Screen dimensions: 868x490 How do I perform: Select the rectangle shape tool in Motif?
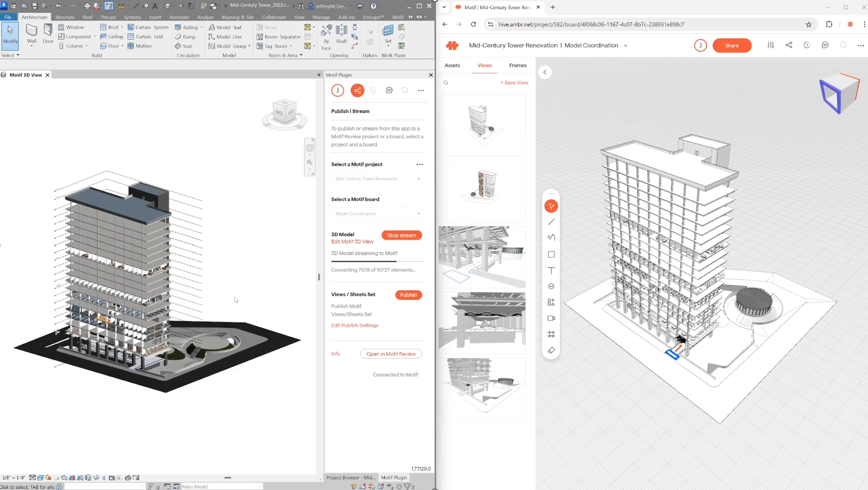551,255
